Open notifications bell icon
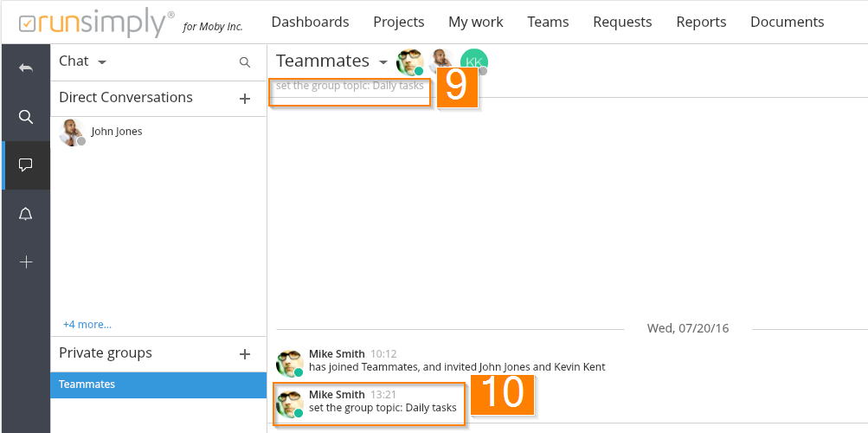This screenshot has width=868, height=433. (26, 214)
